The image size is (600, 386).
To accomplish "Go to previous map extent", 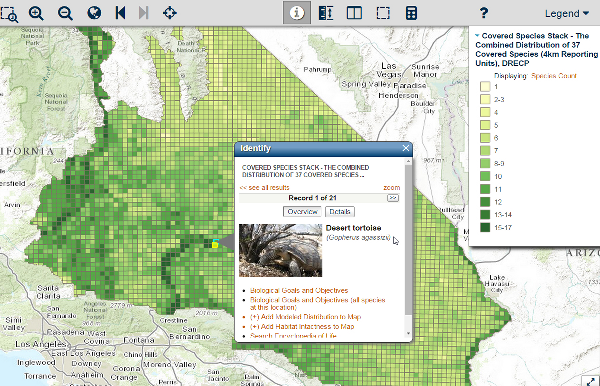I will tap(121, 13).
